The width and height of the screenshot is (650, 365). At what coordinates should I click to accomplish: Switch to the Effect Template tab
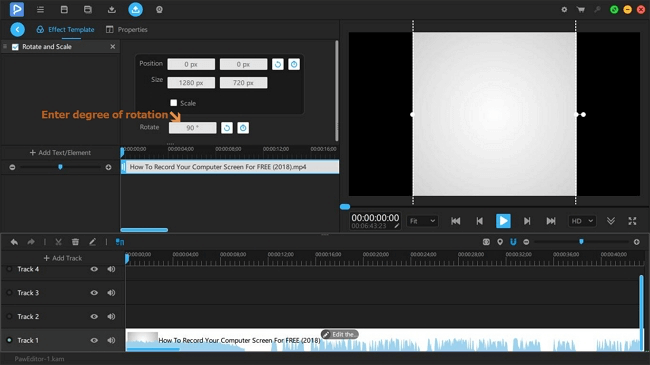(65, 29)
